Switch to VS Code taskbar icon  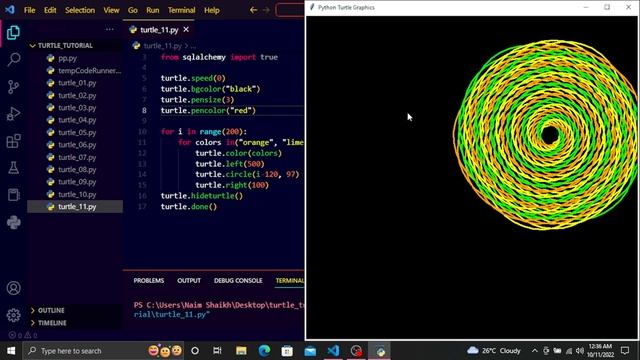(x=333, y=351)
